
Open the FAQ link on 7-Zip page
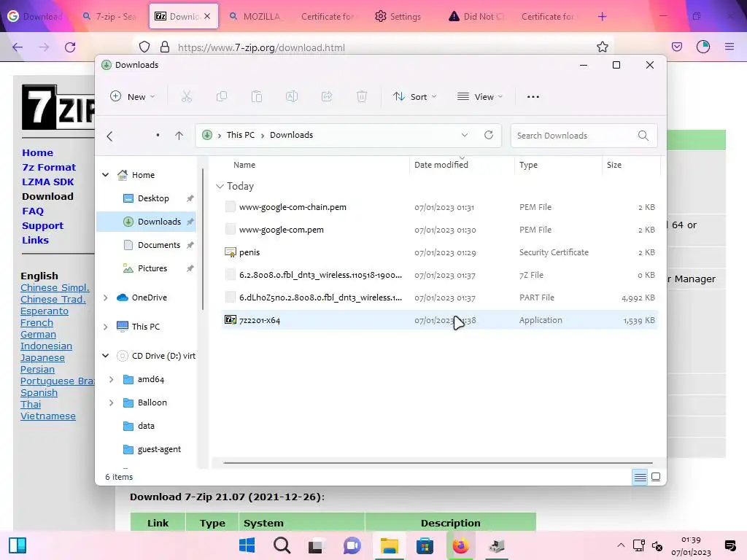pos(32,211)
